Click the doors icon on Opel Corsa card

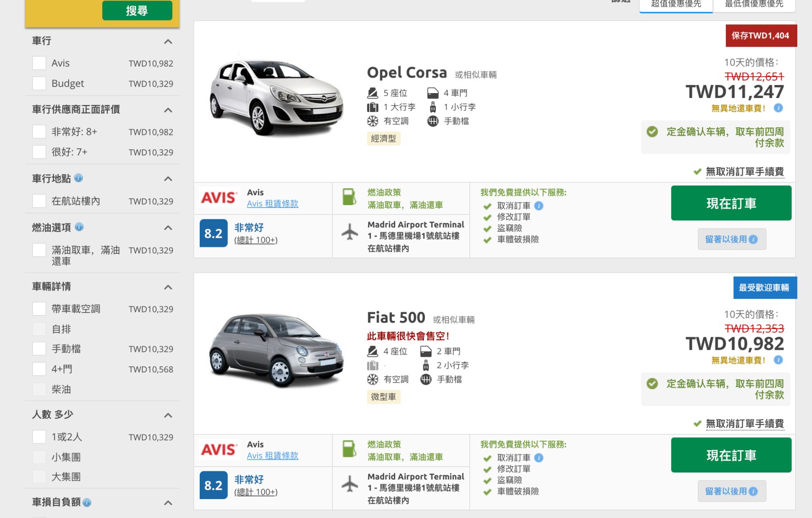tap(433, 93)
